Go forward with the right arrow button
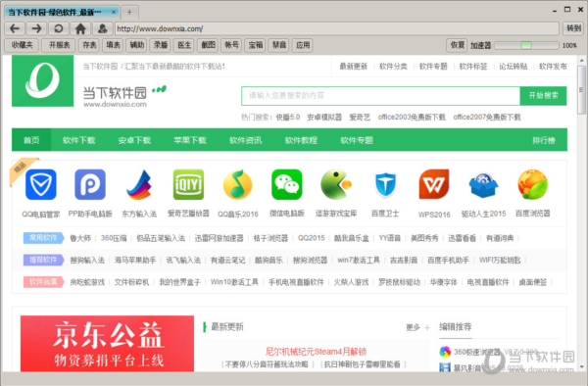 click(36, 28)
